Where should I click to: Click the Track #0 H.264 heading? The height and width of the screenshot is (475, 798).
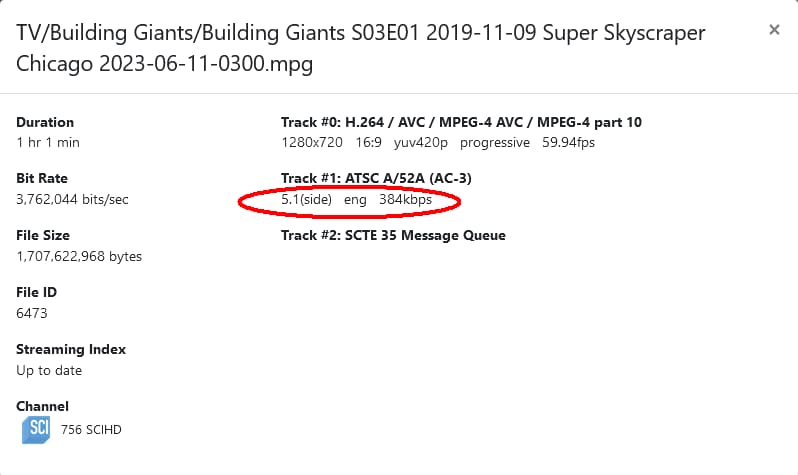click(x=461, y=122)
